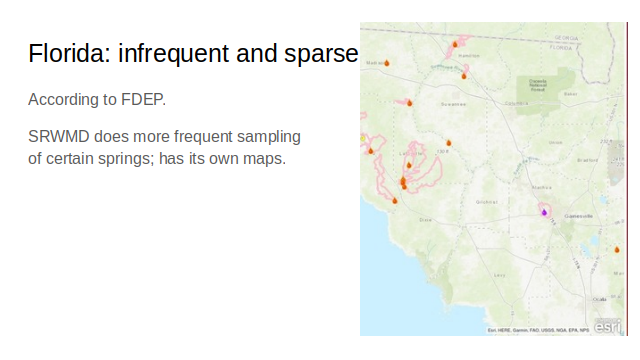
Task: Select the purple marker west of Gainesville
Action: pyautogui.click(x=544, y=212)
